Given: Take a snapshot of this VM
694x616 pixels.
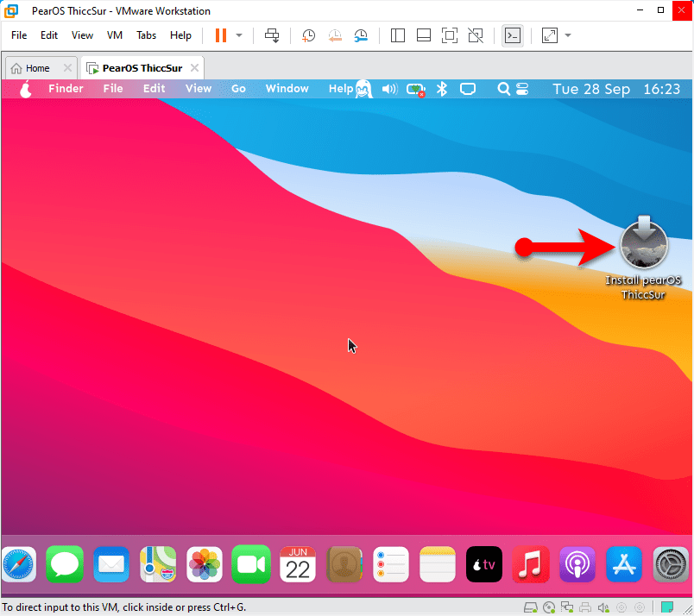Looking at the screenshot, I should 308,35.
